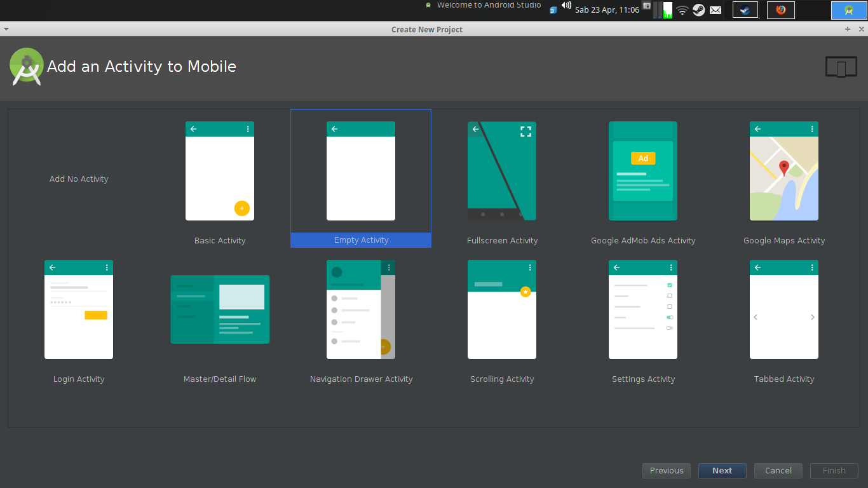This screenshot has height=488, width=868.
Task: Open Firefox from the top panel
Action: coord(780,10)
